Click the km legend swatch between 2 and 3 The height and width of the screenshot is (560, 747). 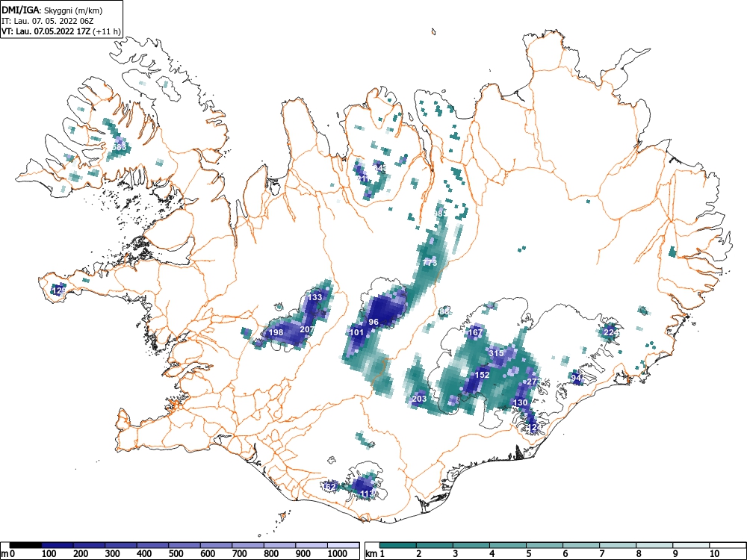[435, 545]
